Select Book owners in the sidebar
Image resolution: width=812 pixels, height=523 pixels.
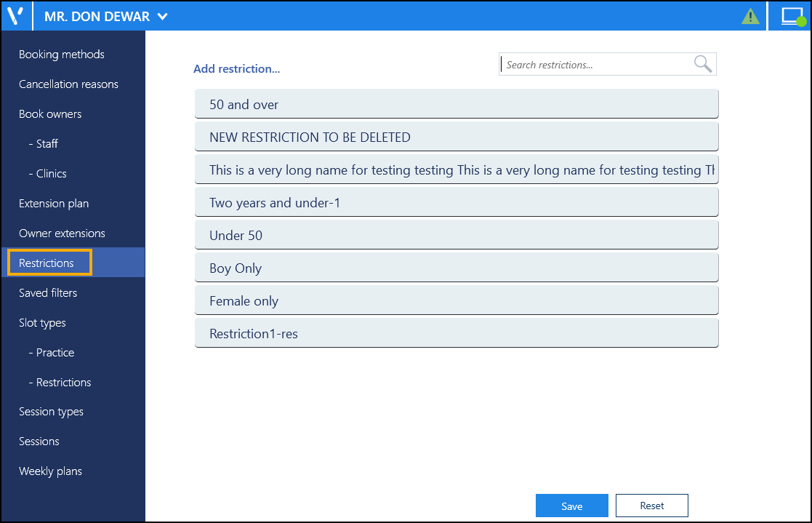pos(50,114)
